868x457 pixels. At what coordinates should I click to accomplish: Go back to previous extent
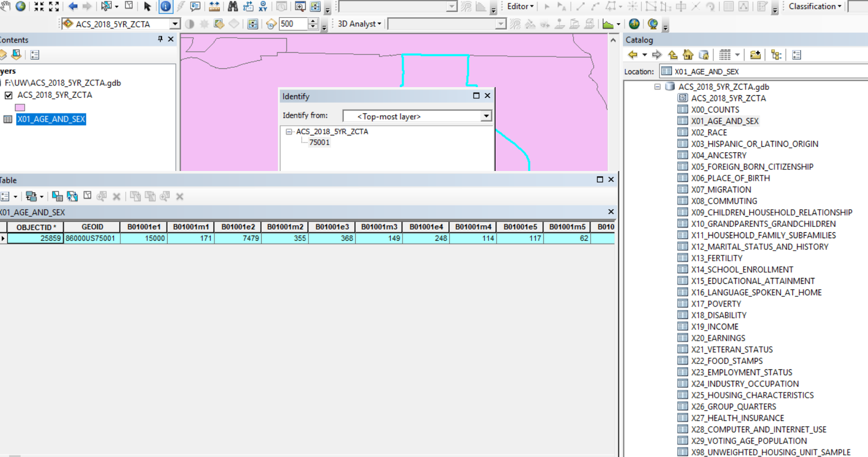point(73,6)
